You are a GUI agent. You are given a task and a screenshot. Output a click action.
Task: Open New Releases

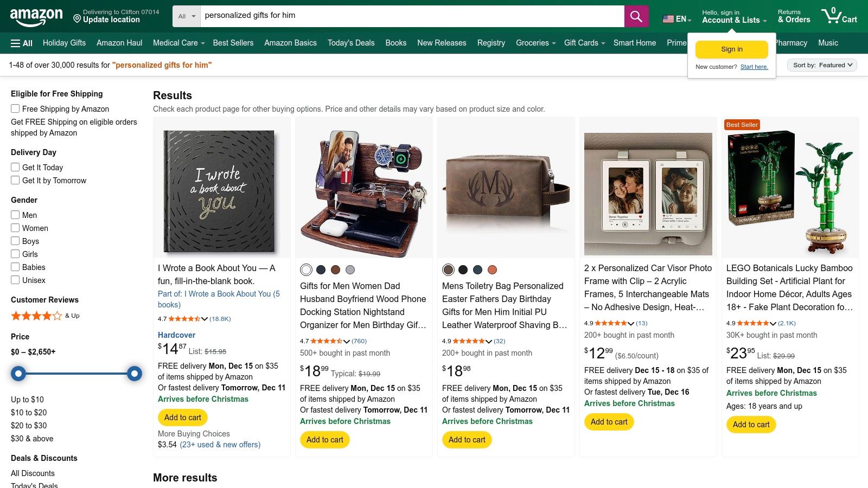click(x=442, y=43)
